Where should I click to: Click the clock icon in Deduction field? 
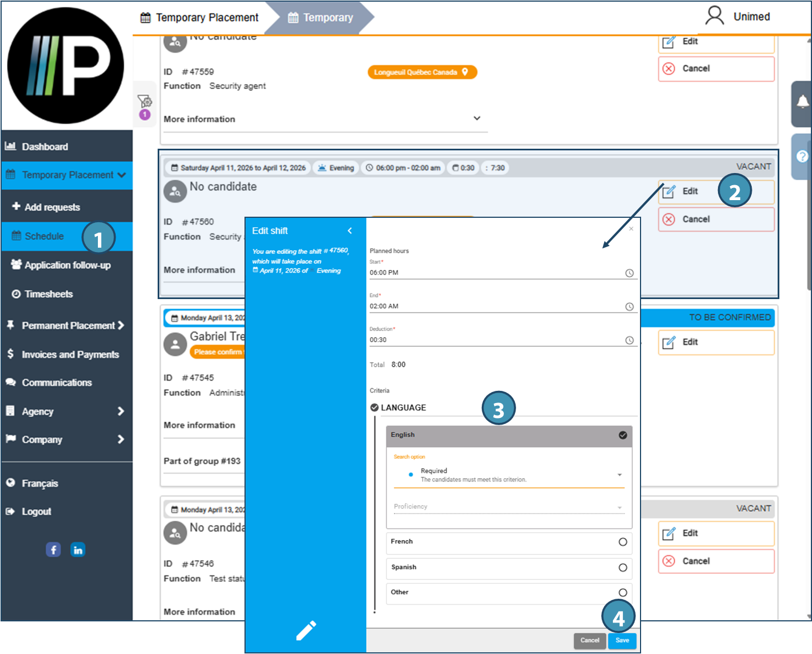click(629, 341)
